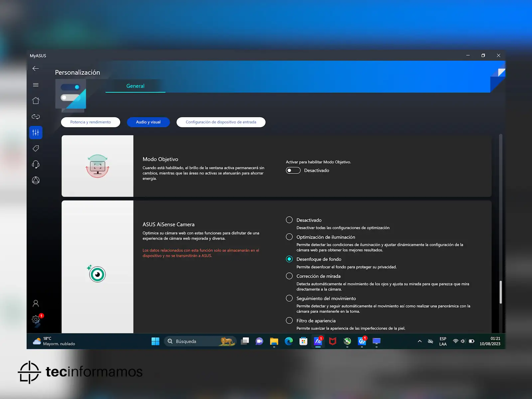Click the MyASUS taskbar icon
532x399 pixels.
[x=318, y=341]
